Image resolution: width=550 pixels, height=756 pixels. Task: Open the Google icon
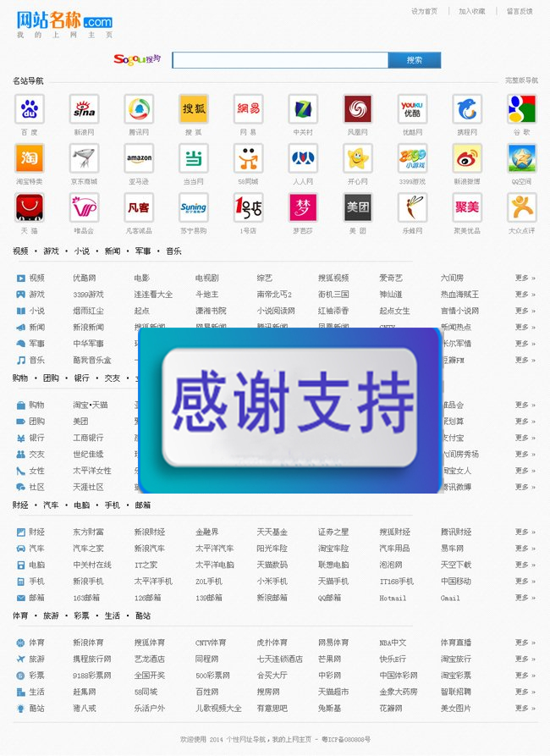522,109
